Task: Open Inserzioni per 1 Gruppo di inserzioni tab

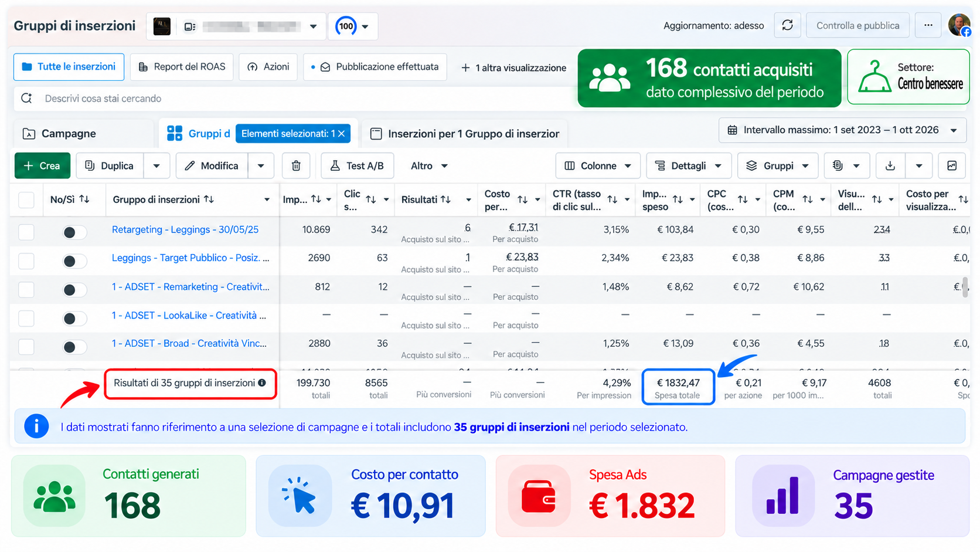Action: [465, 134]
